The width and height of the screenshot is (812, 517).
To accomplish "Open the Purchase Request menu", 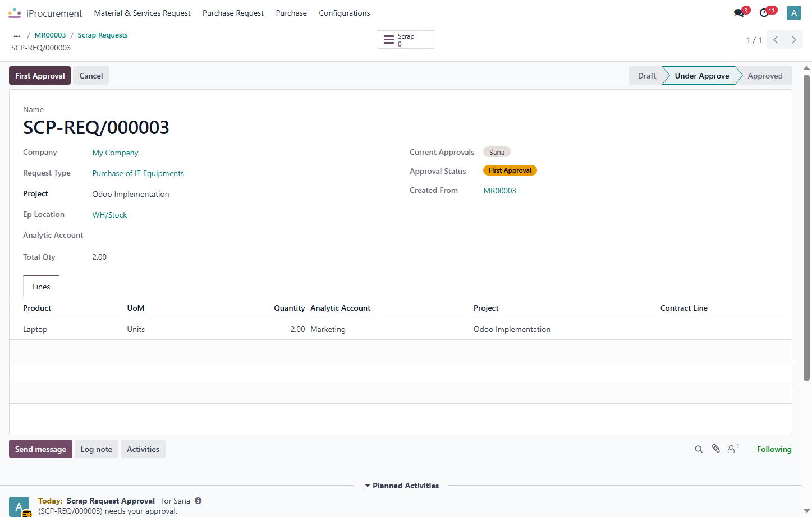I will (x=233, y=13).
